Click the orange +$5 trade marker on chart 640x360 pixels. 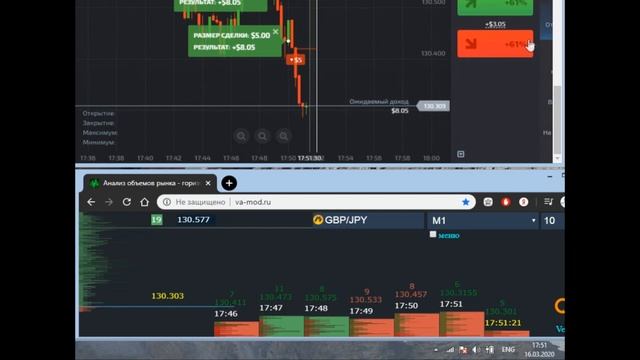point(296,60)
